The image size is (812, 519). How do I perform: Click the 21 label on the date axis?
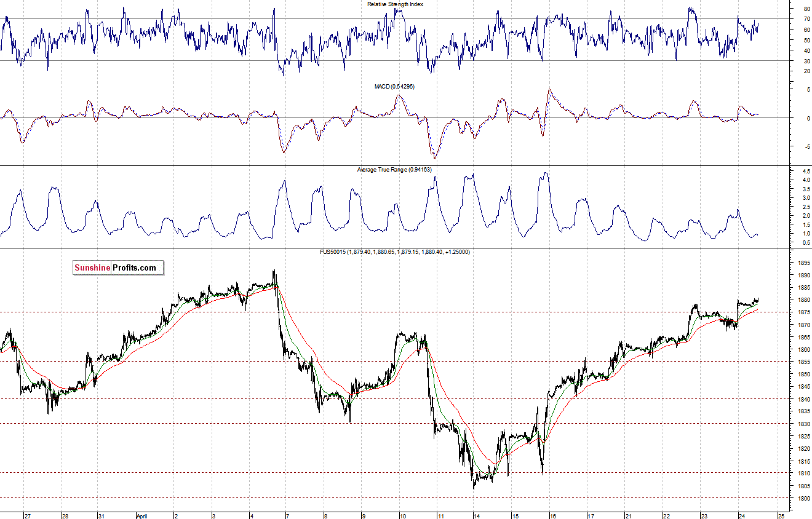pos(629,516)
